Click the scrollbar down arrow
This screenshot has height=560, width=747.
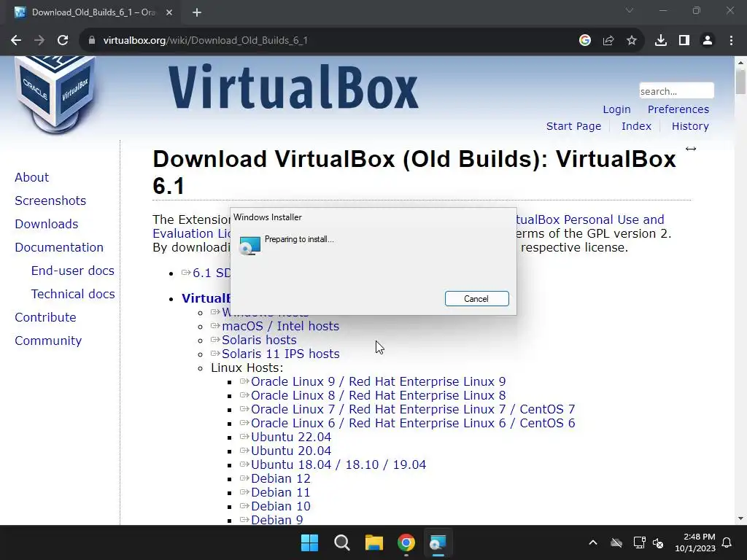click(x=740, y=518)
